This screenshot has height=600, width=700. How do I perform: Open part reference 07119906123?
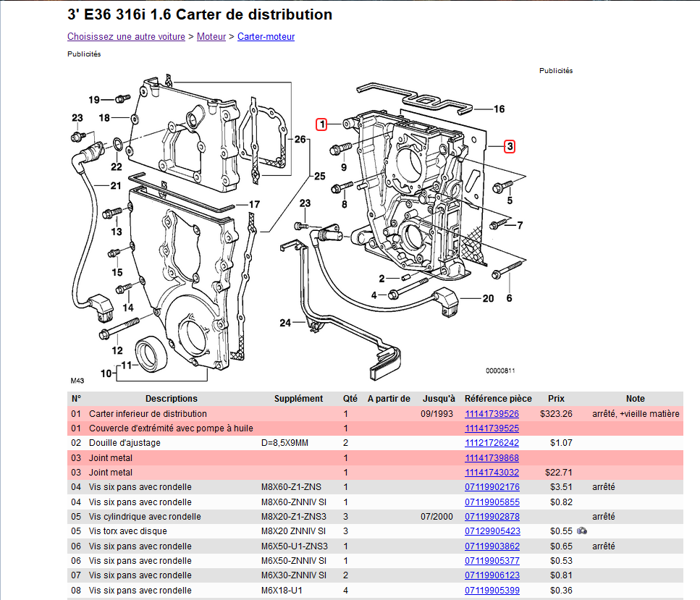(492, 575)
